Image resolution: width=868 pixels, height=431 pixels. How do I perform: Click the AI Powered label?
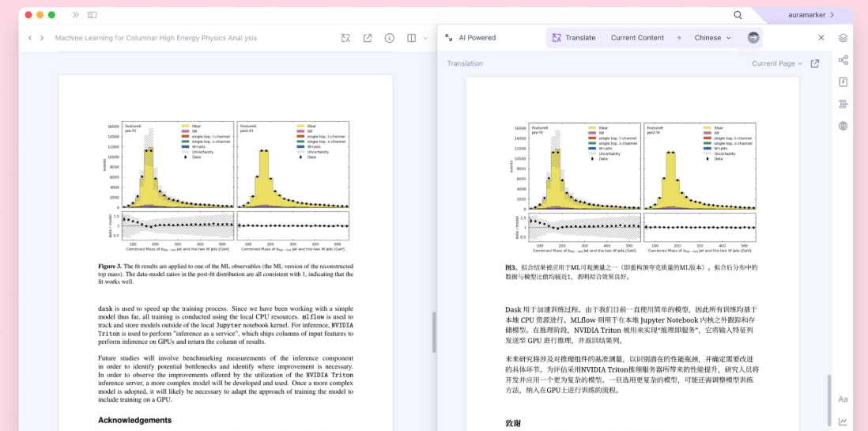477,38
